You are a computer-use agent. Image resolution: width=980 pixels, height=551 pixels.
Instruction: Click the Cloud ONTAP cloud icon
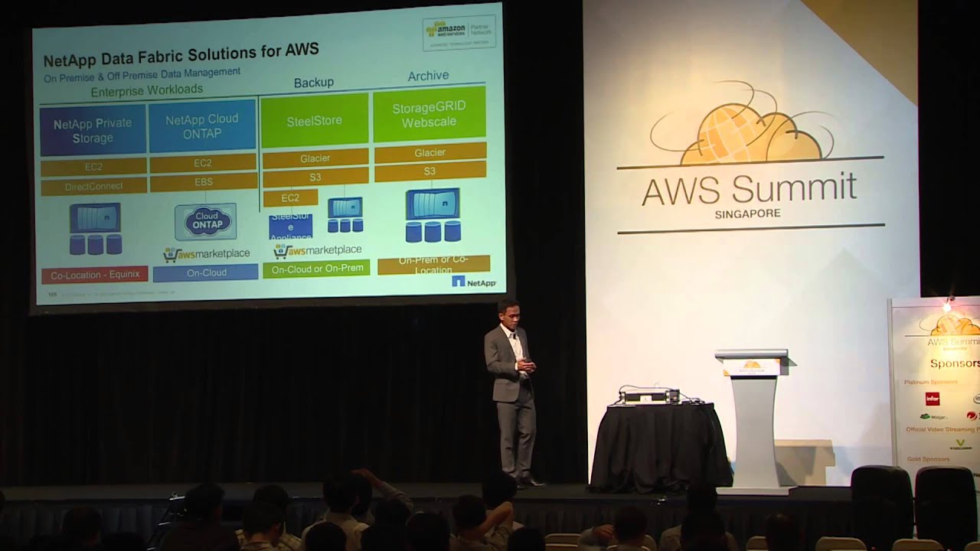coord(205,223)
